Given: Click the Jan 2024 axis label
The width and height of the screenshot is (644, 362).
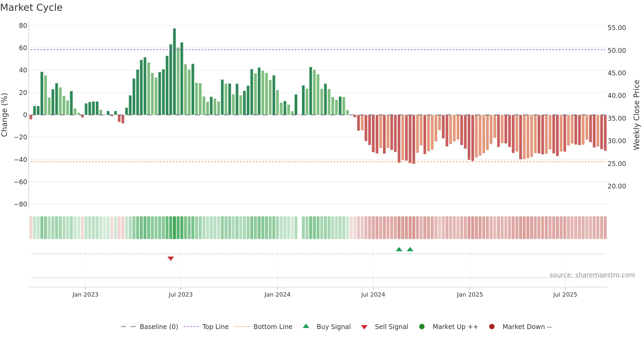Looking at the screenshot, I should click(x=277, y=294).
